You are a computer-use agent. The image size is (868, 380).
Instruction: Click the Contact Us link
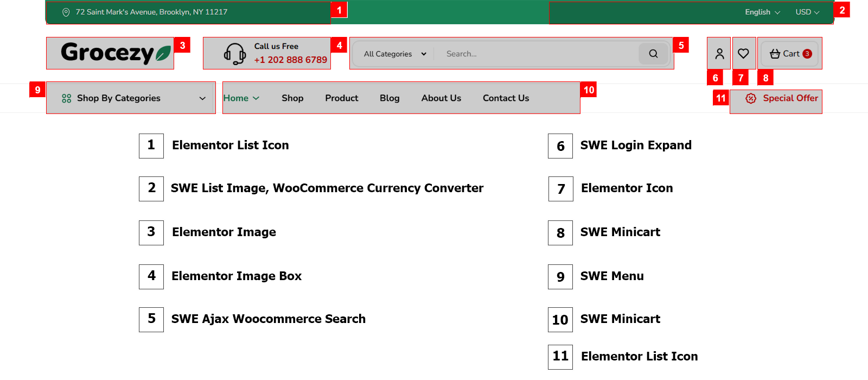tap(506, 98)
